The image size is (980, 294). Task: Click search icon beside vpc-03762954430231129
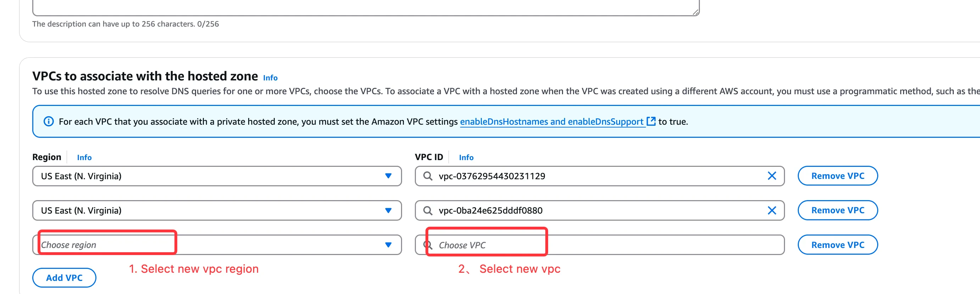(x=428, y=176)
